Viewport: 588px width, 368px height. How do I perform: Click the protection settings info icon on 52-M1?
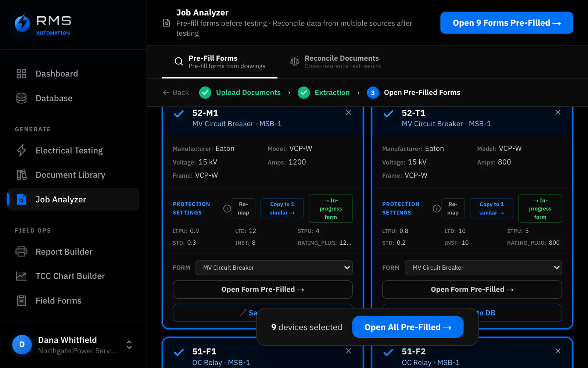click(227, 209)
